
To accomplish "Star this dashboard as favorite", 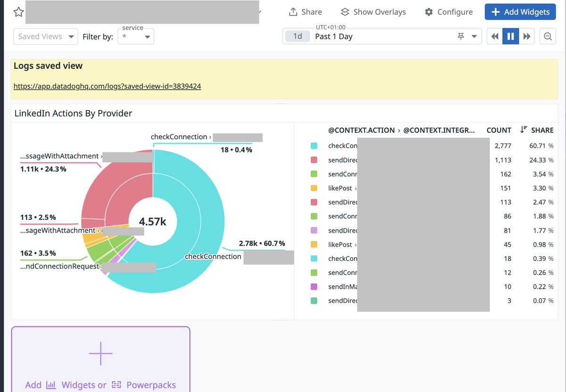I will click(x=18, y=12).
